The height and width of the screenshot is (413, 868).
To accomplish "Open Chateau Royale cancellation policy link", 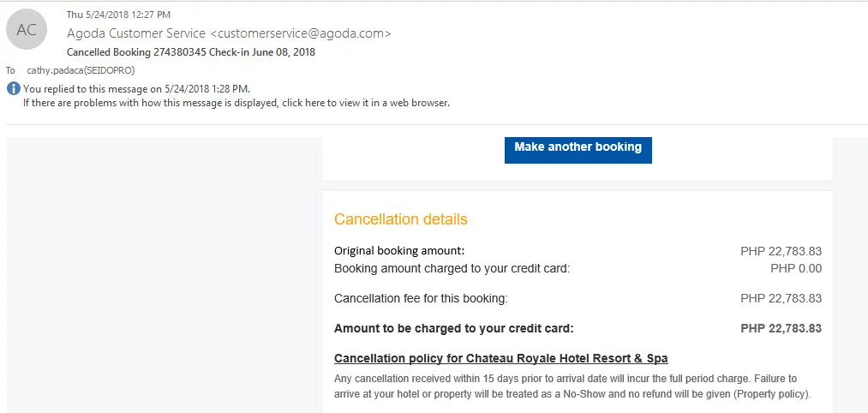I will 500,358.
